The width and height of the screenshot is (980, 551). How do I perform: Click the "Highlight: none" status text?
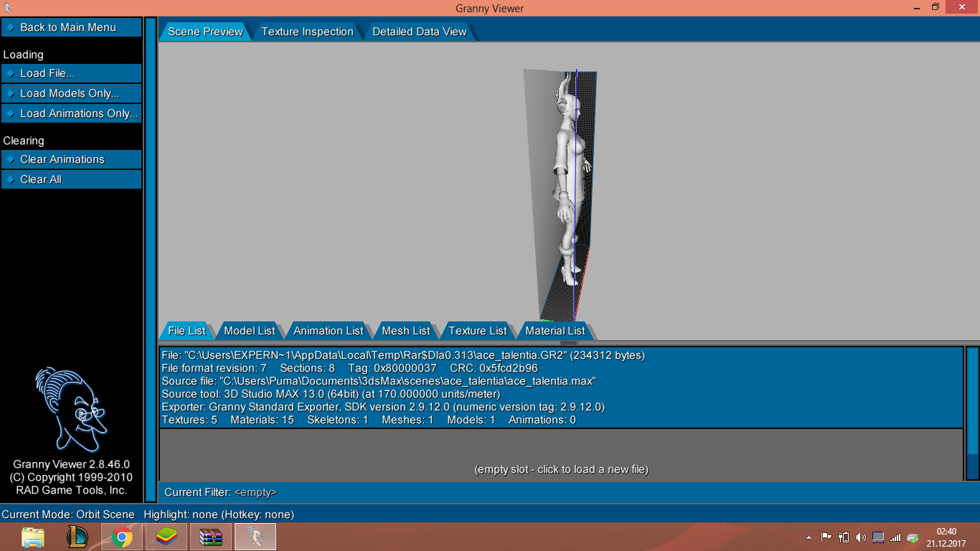(219, 514)
